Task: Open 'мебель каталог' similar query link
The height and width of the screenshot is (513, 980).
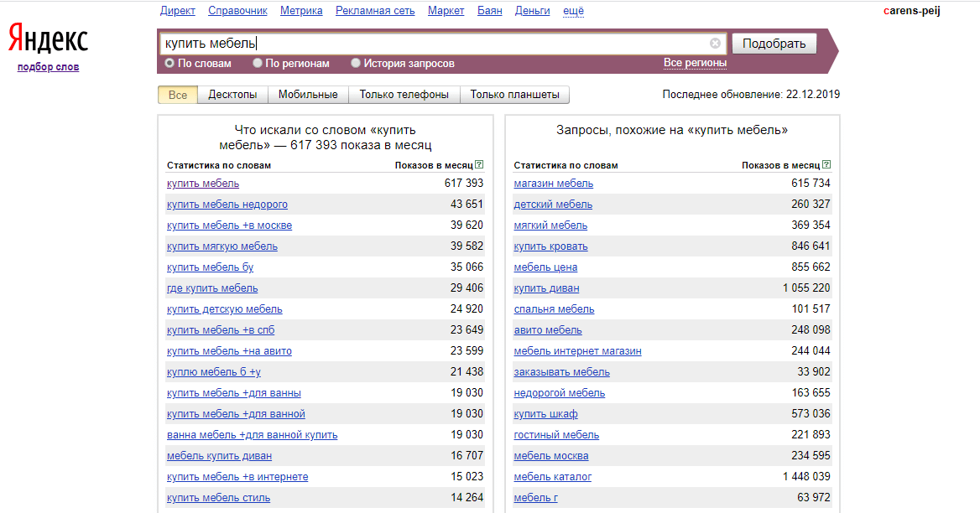Action: 552,477
